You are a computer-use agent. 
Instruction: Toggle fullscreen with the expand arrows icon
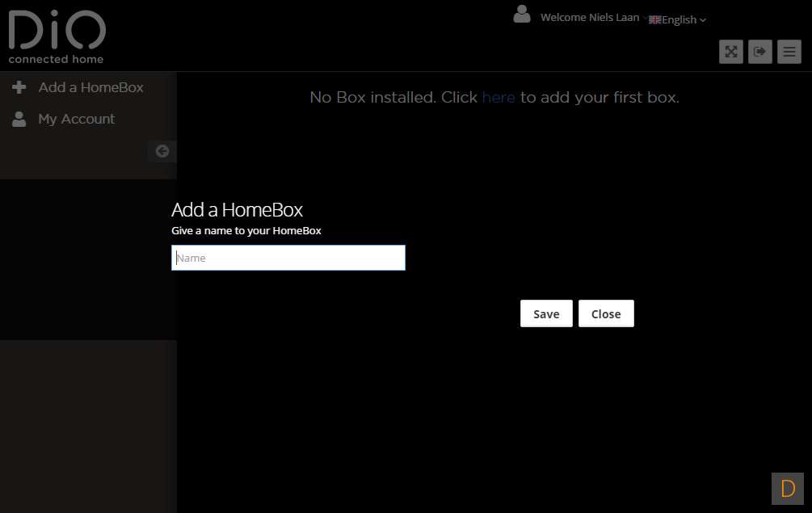[730, 52]
